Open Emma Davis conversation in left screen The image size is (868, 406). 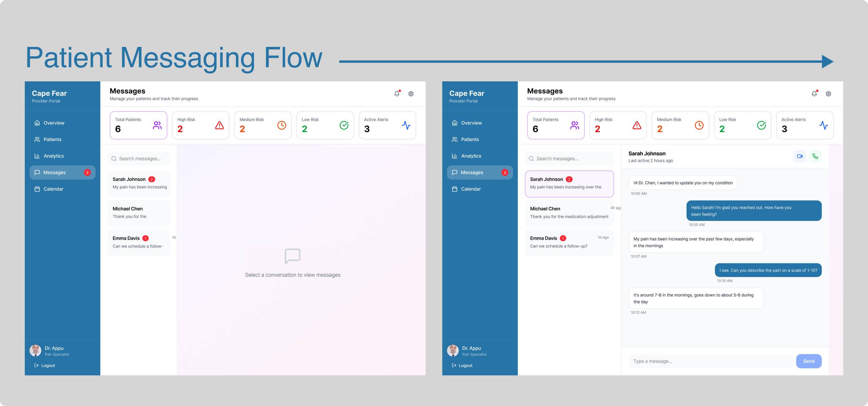coord(139,243)
